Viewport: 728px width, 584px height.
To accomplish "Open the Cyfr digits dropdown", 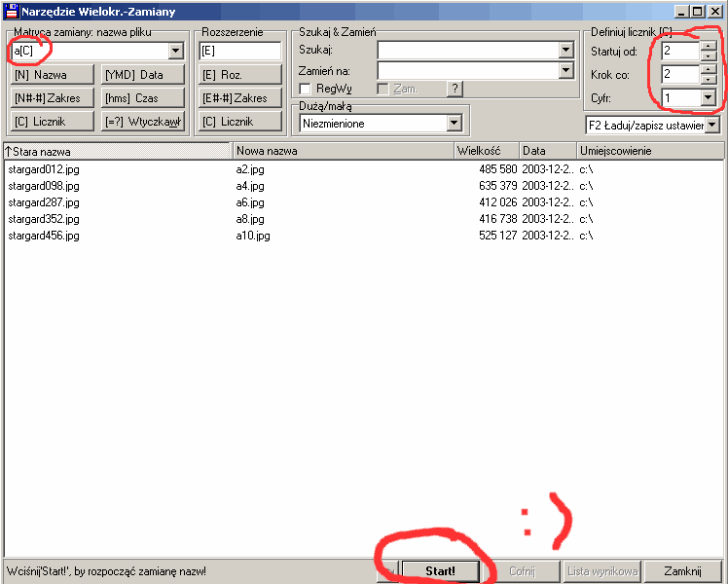I will tap(708, 98).
